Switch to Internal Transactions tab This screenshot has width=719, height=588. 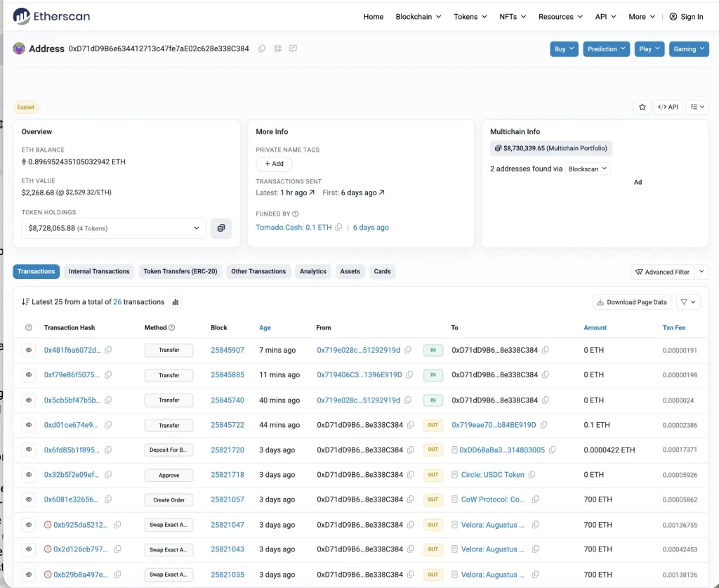coord(99,272)
